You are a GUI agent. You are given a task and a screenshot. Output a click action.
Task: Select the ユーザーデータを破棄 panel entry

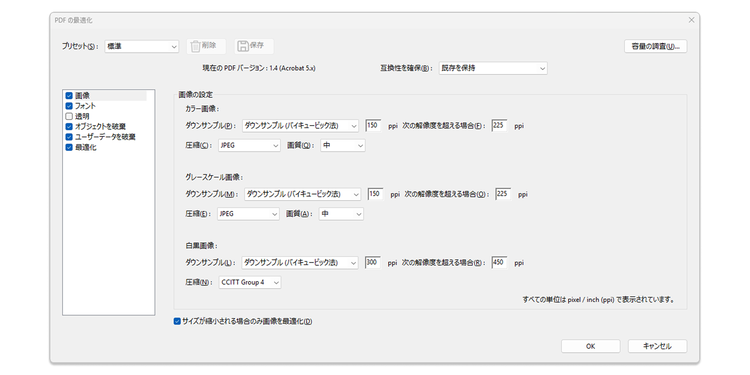click(x=105, y=137)
